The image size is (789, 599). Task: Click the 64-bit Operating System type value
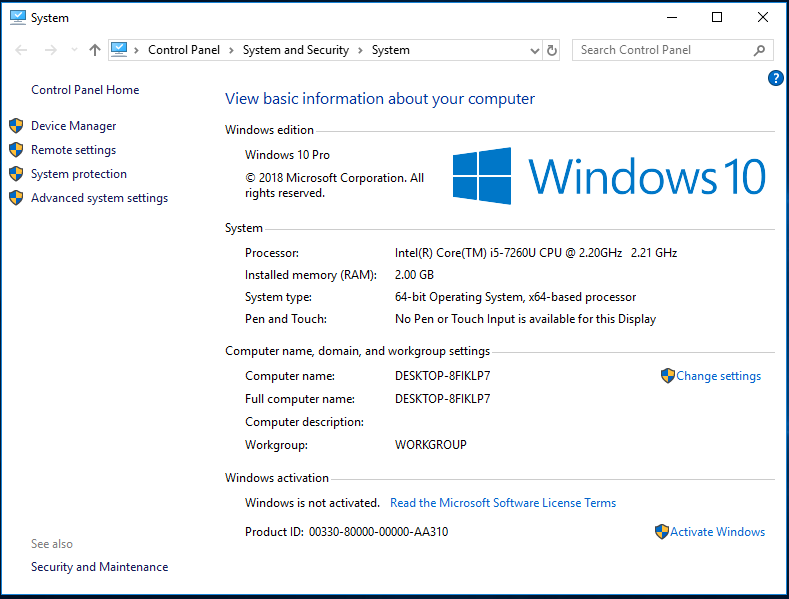click(x=515, y=297)
